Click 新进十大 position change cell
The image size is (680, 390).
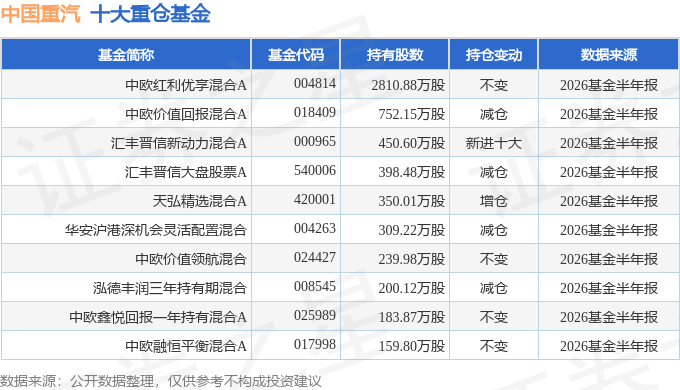(494, 143)
